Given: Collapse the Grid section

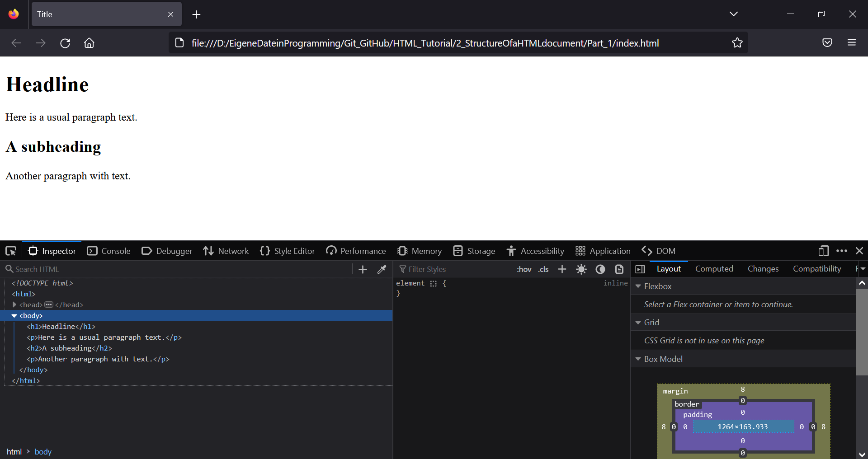Looking at the screenshot, I should point(638,322).
